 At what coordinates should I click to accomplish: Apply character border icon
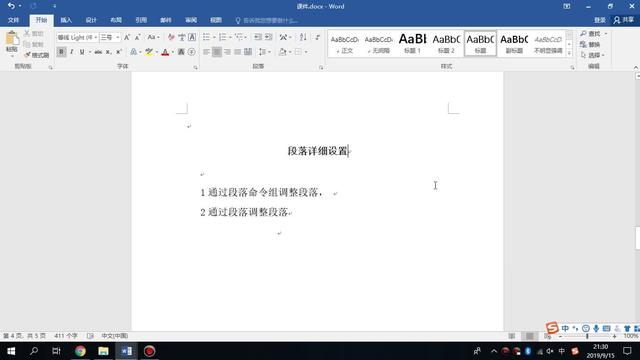[192, 38]
